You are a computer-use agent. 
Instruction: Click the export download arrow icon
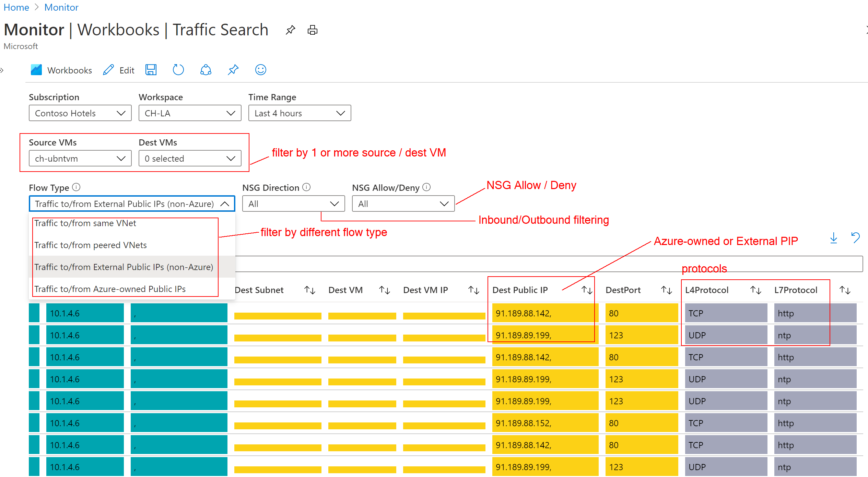[833, 238]
